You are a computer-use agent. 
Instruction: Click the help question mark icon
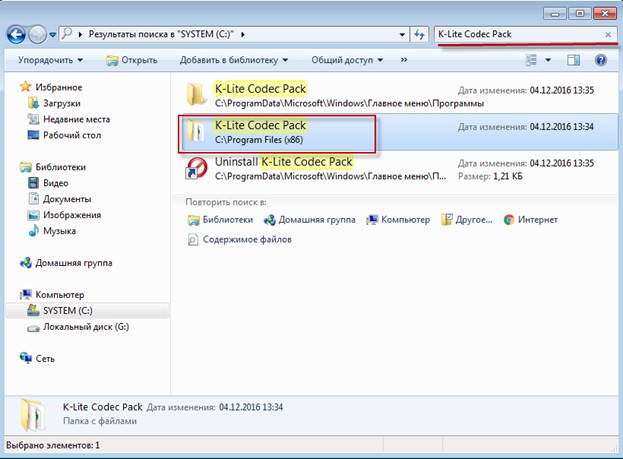pos(601,60)
